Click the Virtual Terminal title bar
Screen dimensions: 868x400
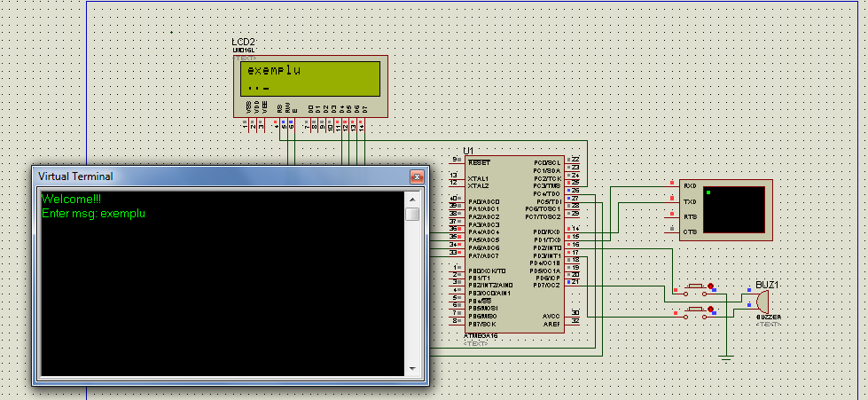(222, 176)
